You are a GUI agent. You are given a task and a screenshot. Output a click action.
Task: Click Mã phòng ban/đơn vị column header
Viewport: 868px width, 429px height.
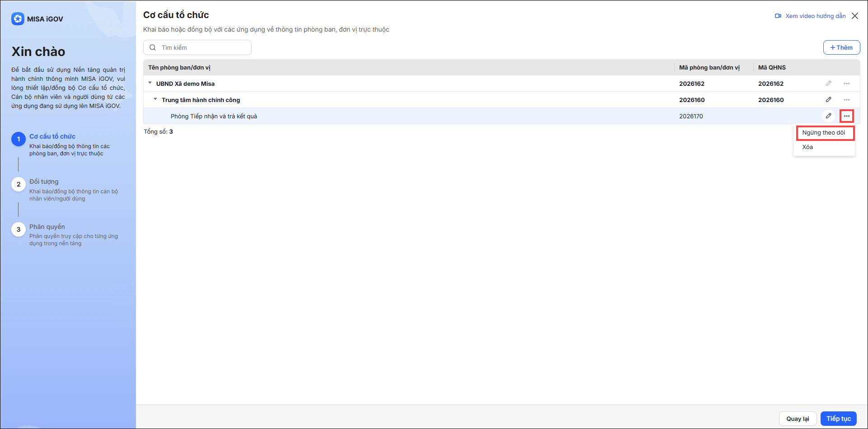click(x=709, y=68)
